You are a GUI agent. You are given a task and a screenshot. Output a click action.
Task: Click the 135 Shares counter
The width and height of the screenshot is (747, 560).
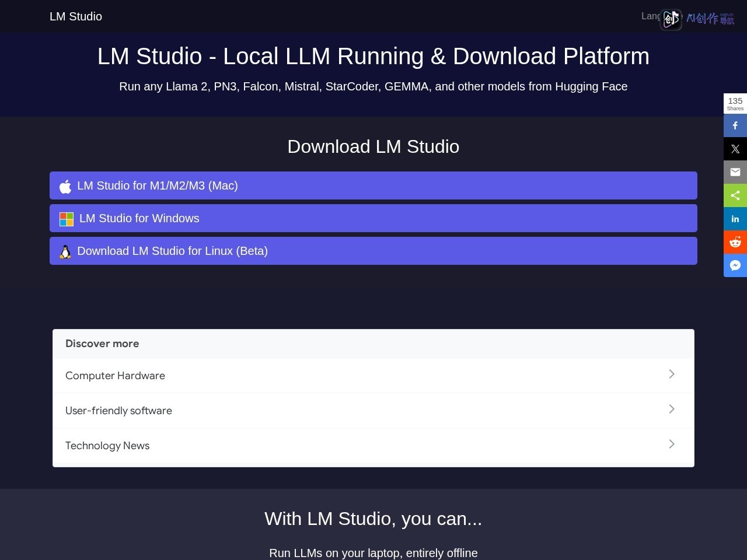point(735,104)
